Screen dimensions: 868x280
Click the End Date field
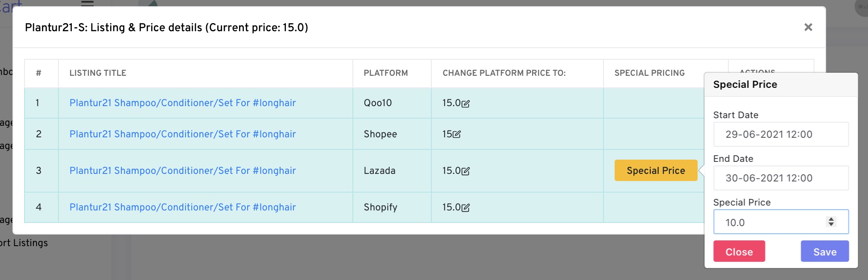click(x=781, y=178)
